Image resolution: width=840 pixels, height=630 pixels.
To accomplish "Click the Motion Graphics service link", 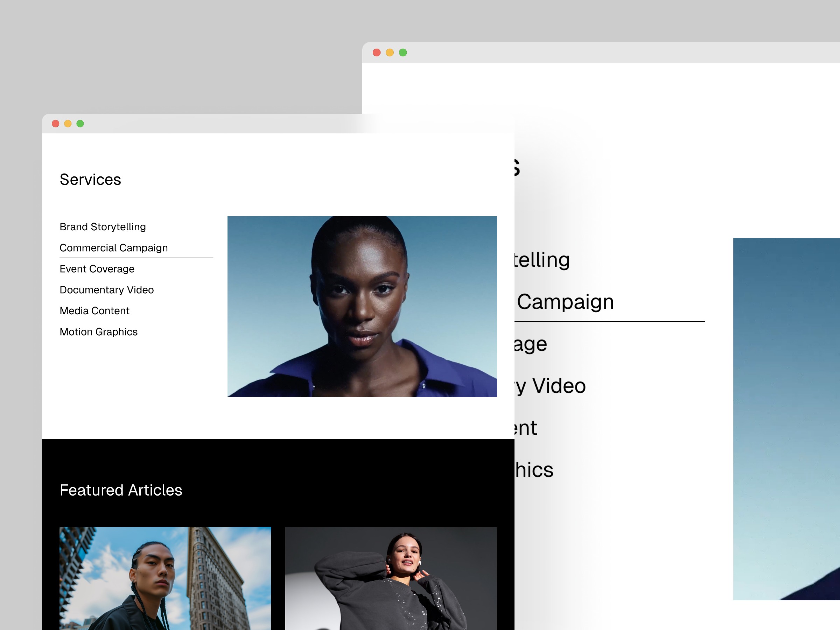I will (98, 331).
